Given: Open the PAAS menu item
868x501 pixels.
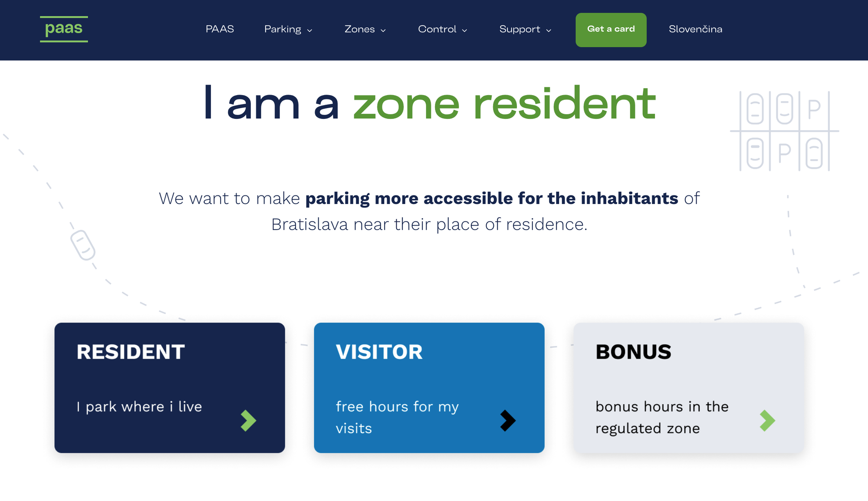Looking at the screenshot, I should [x=220, y=29].
